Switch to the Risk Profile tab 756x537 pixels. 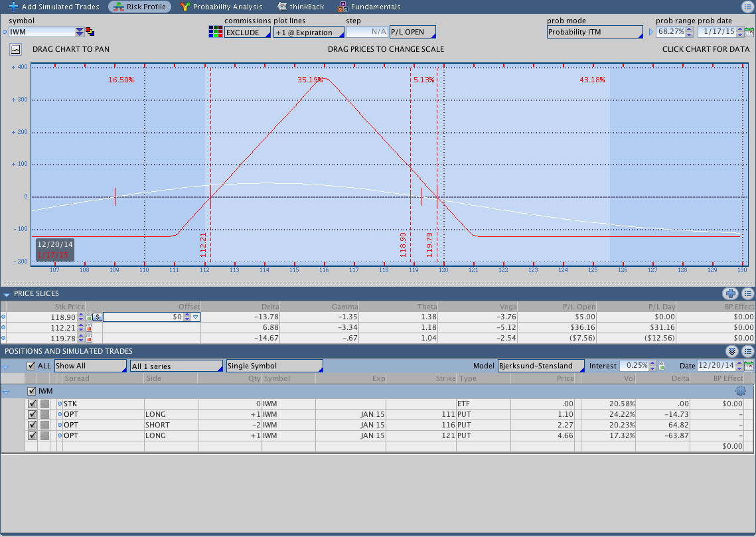pos(140,7)
